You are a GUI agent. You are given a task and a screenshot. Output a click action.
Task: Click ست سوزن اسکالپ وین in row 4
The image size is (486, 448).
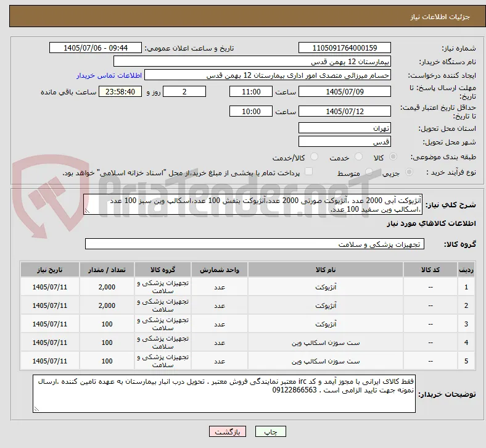[x=326, y=342]
